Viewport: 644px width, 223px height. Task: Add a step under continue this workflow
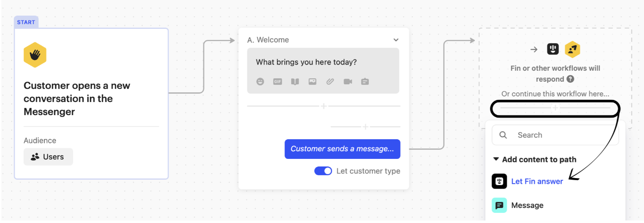click(x=555, y=108)
